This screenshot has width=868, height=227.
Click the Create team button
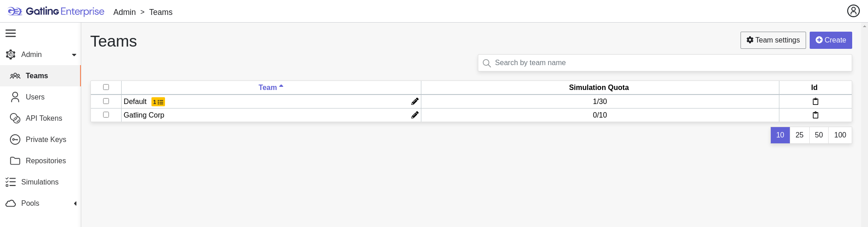tap(830, 40)
